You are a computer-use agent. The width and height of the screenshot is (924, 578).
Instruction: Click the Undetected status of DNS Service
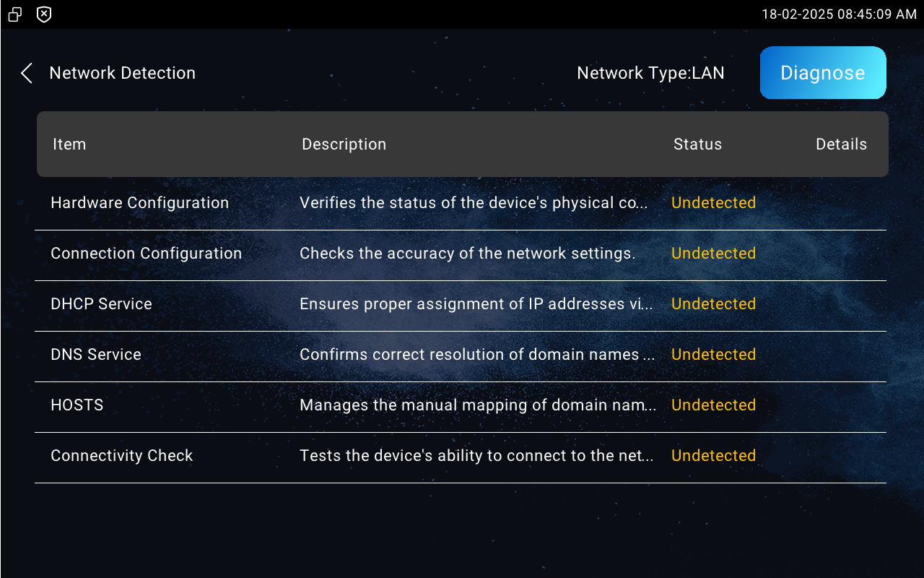[x=714, y=355]
